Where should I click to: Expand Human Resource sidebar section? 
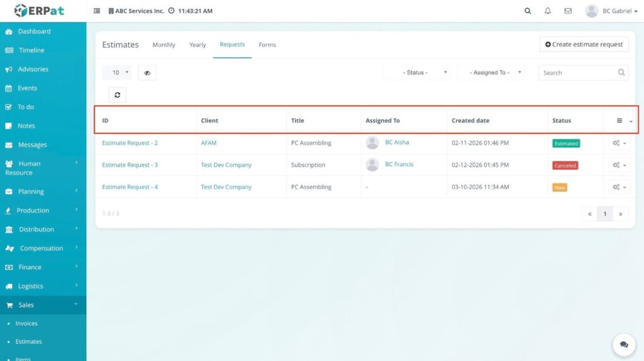(x=43, y=168)
